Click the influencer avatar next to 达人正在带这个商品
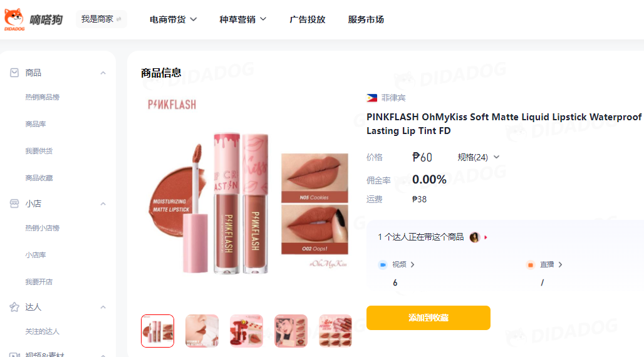This screenshot has height=357, width=644. 474,237
